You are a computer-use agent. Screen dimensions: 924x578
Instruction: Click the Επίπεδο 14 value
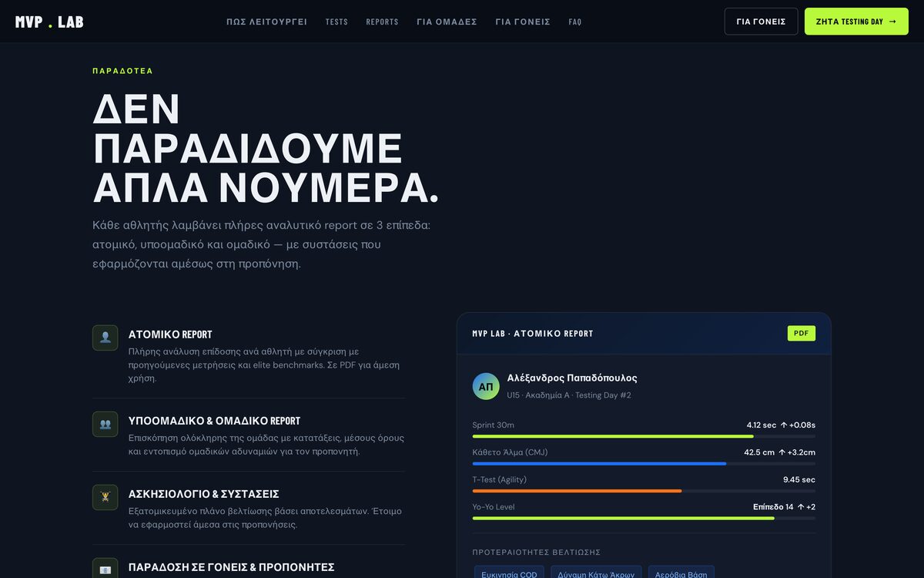pos(773,507)
